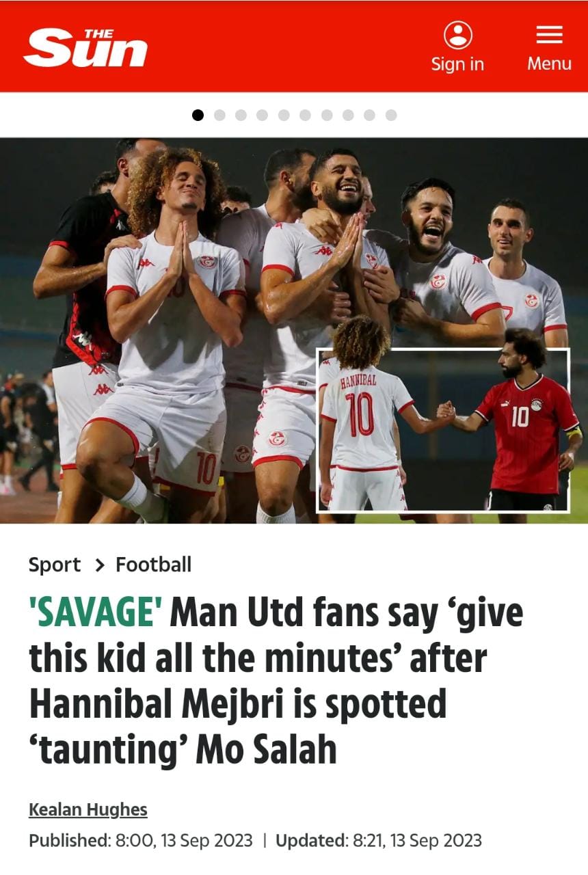The width and height of the screenshot is (588, 875).
Task: Open The Sun logo homepage
Action: click(85, 48)
